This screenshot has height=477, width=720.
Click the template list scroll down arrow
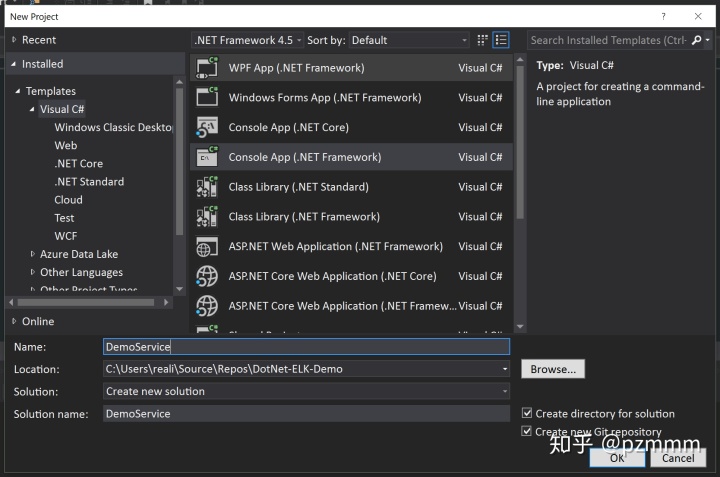click(x=520, y=326)
